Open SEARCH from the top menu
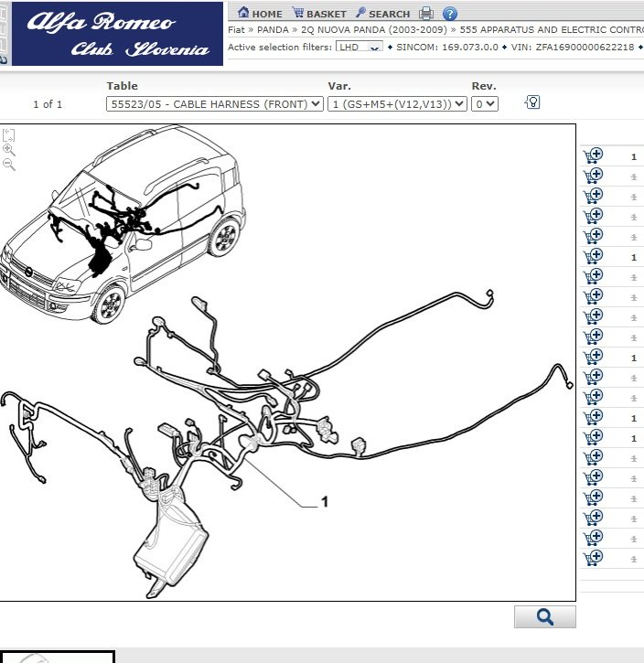This screenshot has height=663, width=644. tap(382, 14)
